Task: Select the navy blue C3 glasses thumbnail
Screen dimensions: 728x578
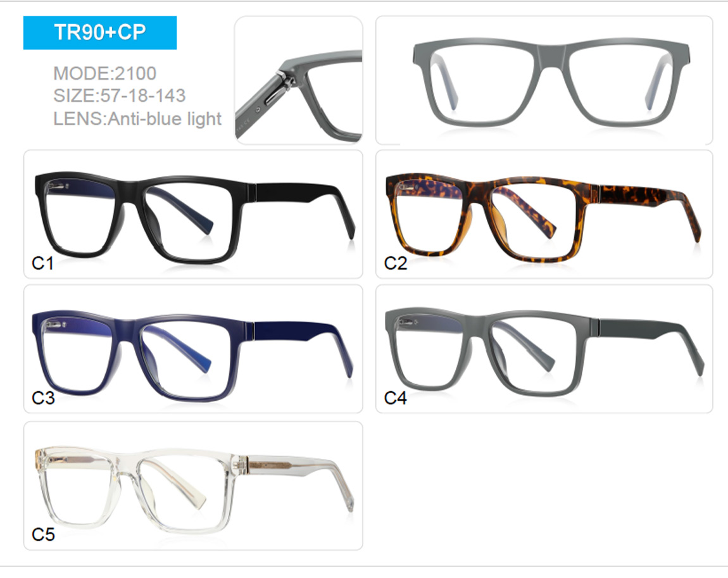Action: tap(193, 349)
